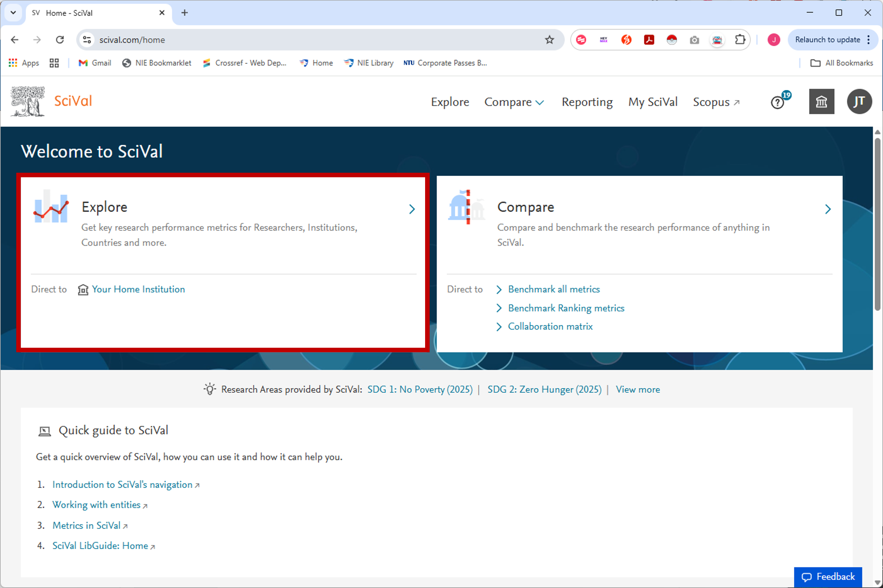Open the institution switcher bank icon
883x588 pixels.
pyautogui.click(x=822, y=102)
